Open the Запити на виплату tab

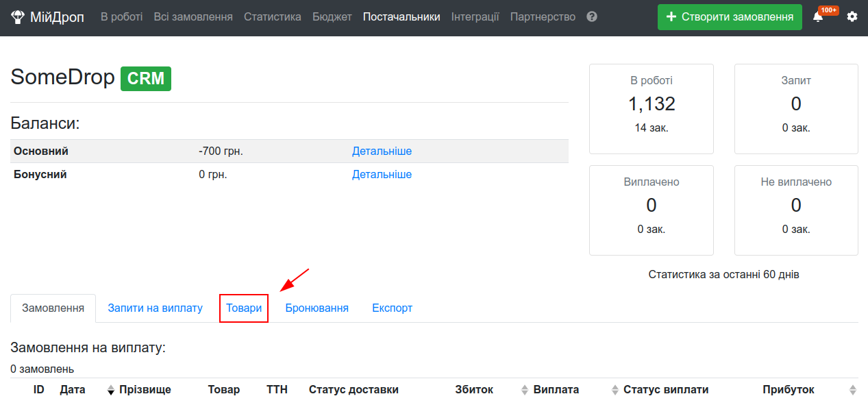pyautogui.click(x=155, y=308)
